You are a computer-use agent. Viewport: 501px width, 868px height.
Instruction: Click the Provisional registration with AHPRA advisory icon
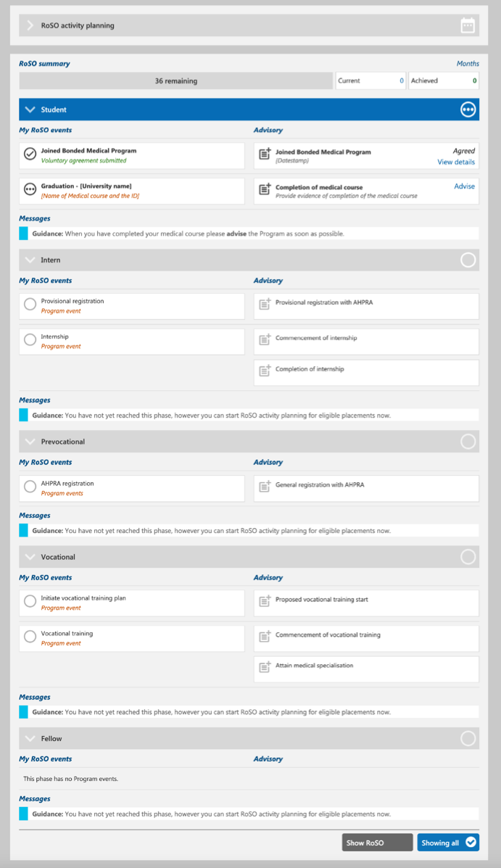pos(265,305)
